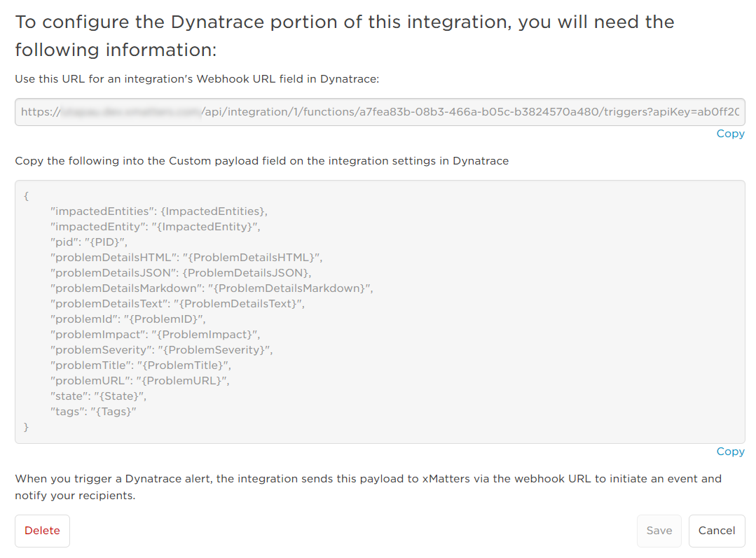Select the "impactedEntities" payload line
The height and width of the screenshot is (558, 756).
(159, 211)
